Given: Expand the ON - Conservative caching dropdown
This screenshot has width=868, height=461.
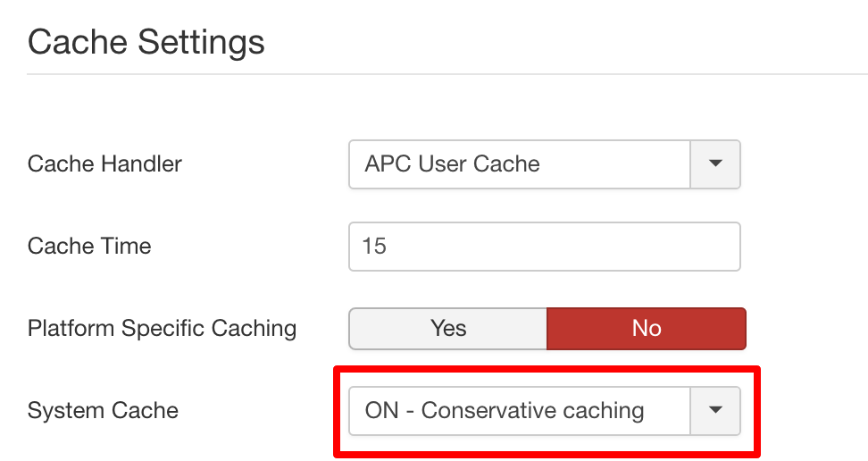Looking at the screenshot, I should [x=520, y=411].
